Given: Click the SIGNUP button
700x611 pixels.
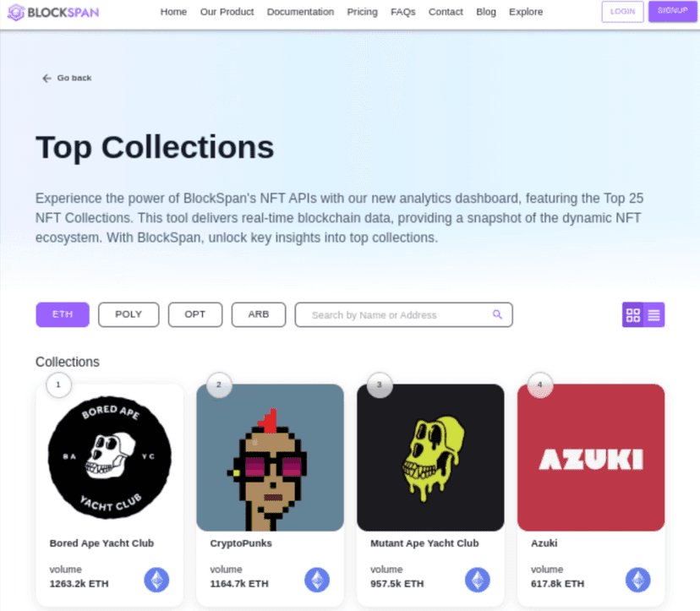Looking at the screenshot, I should [x=672, y=11].
